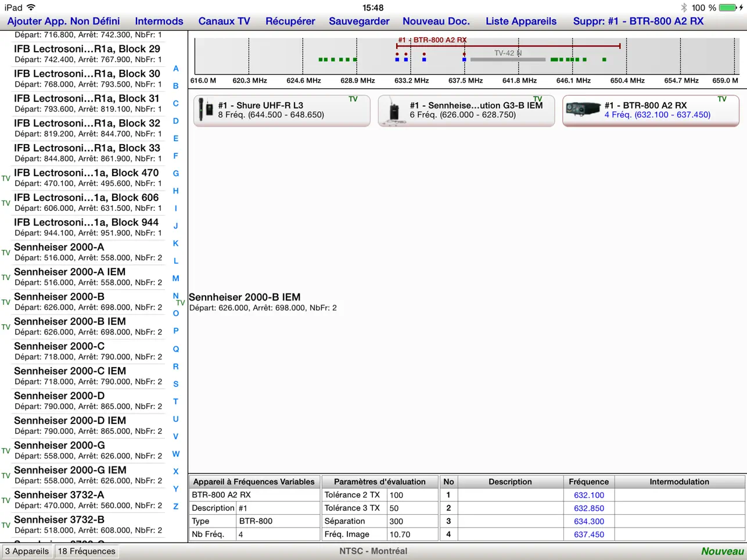Tap the green Nouveau status label
Image resolution: width=747 pixels, height=560 pixels.
(722, 551)
